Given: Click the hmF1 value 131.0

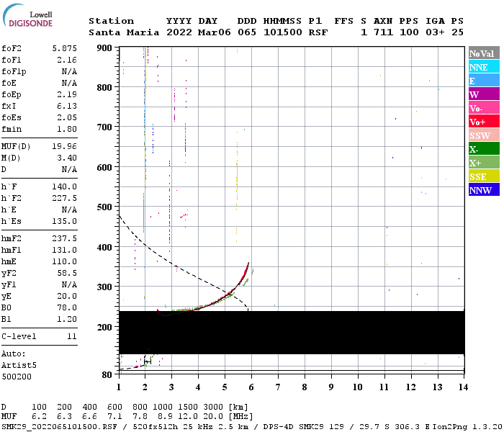Looking at the screenshot, I should coord(65,250).
